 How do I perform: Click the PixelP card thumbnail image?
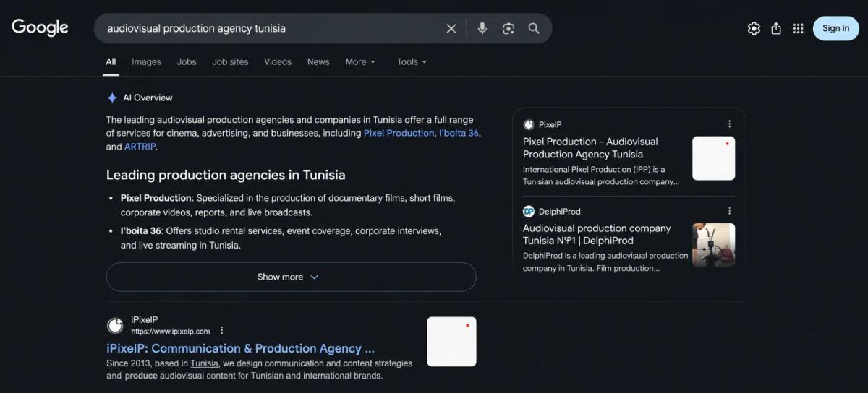pyautogui.click(x=713, y=158)
